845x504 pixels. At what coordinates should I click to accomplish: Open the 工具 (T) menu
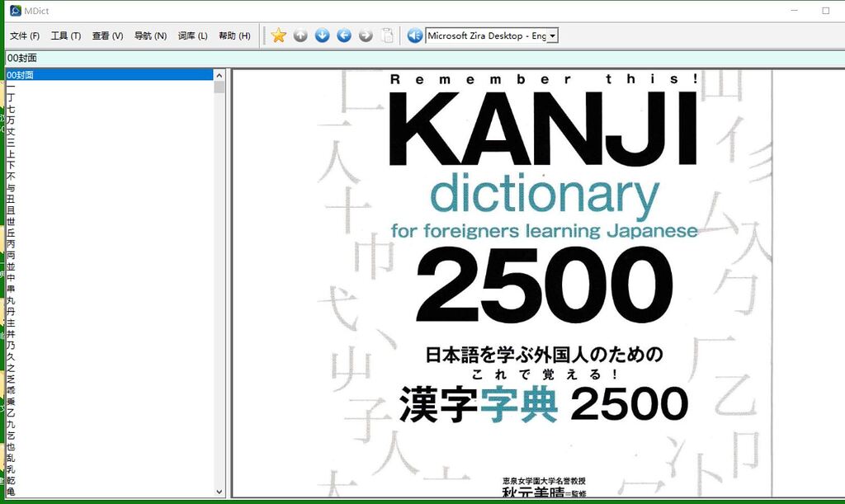66,35
